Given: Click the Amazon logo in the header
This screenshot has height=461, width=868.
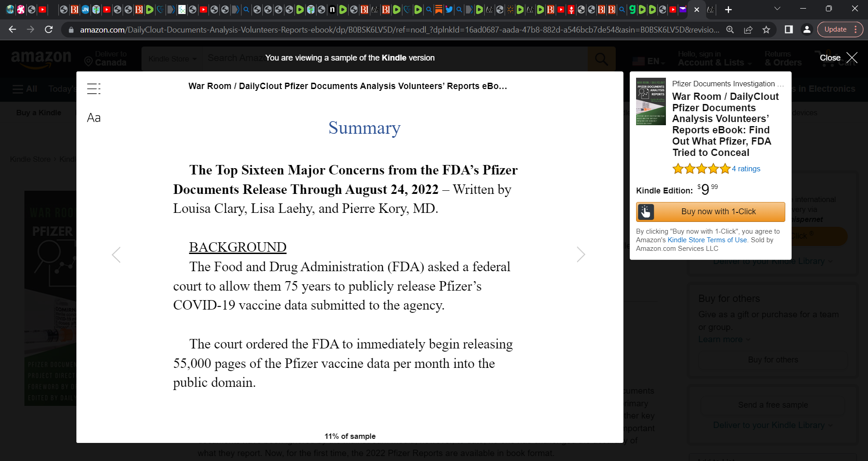Looking at the screenshot, I should [x=41, y=59].
